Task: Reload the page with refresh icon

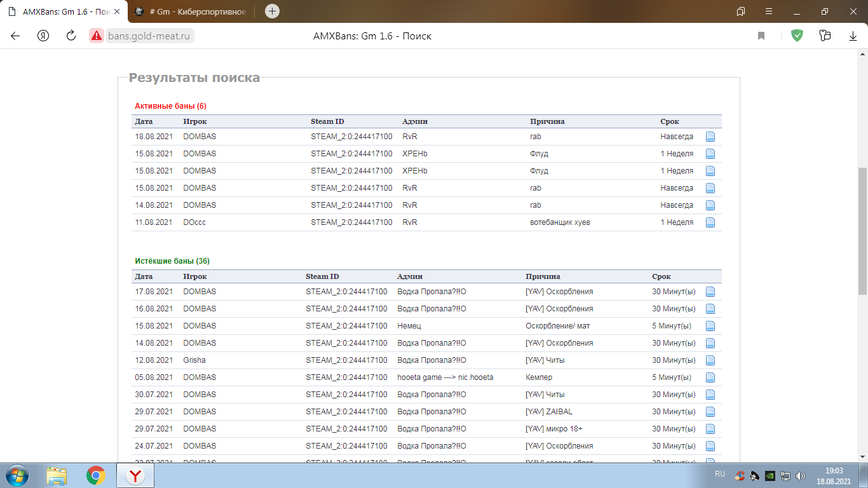Action: click(71, 36)
